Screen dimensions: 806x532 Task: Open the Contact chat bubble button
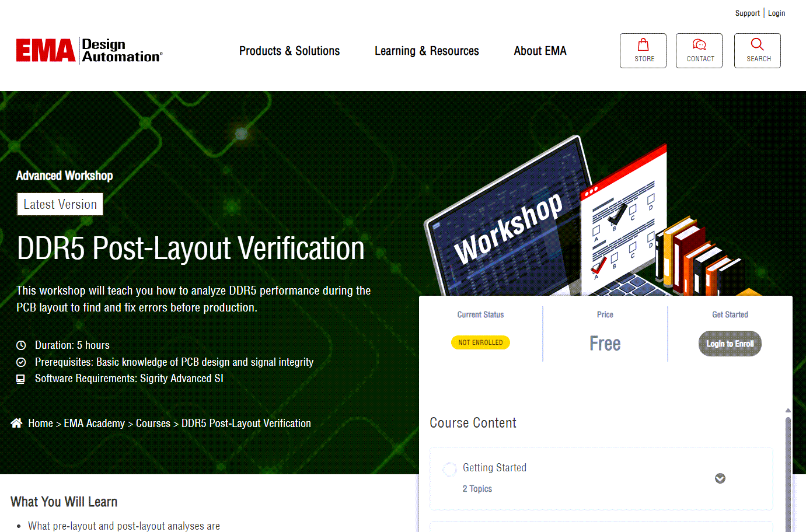pos(699,51)
